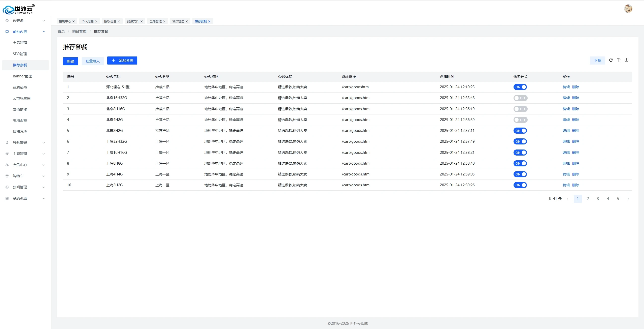
Task: Open the column settings gear icon
Action: coord(627,60)
